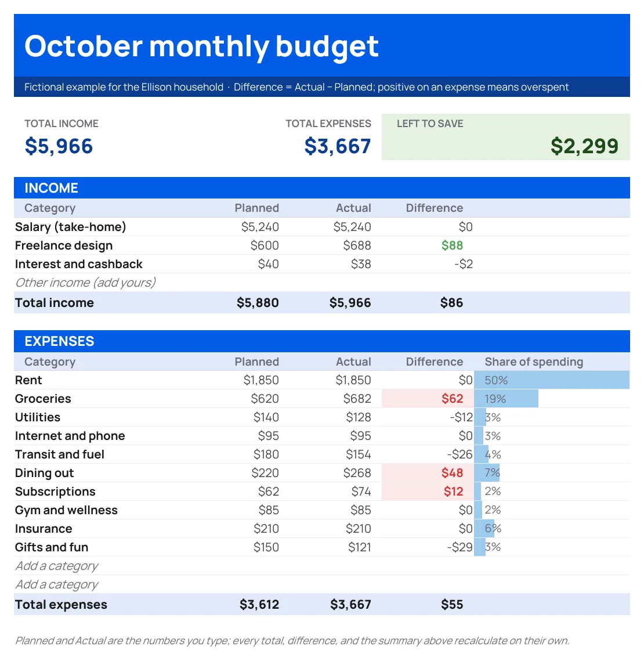Click the red Groceries difference $62
The width and height of the screenshot is (644, 661).
[452, 399]
